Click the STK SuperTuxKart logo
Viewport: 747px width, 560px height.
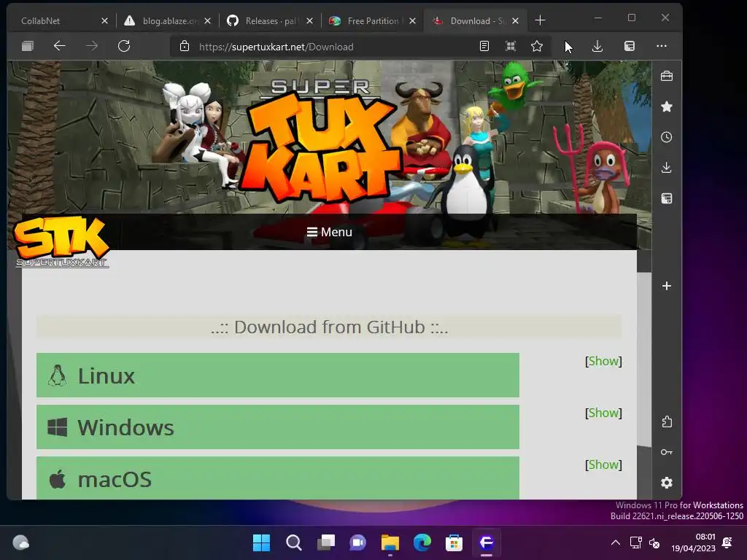point(62,242)
